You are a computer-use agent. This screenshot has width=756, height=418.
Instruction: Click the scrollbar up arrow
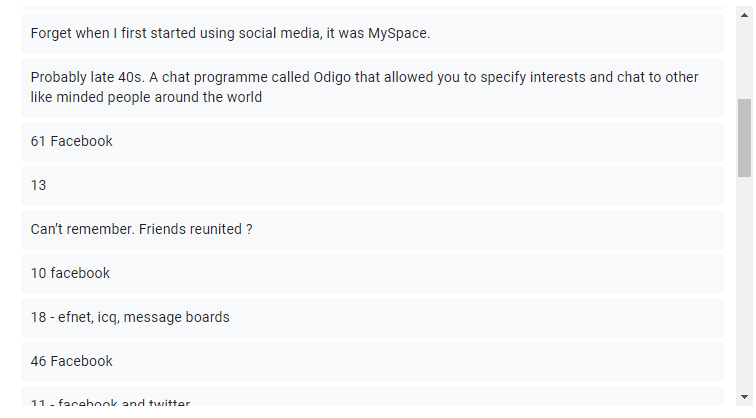pyautogui.click(x=744, y=14)
